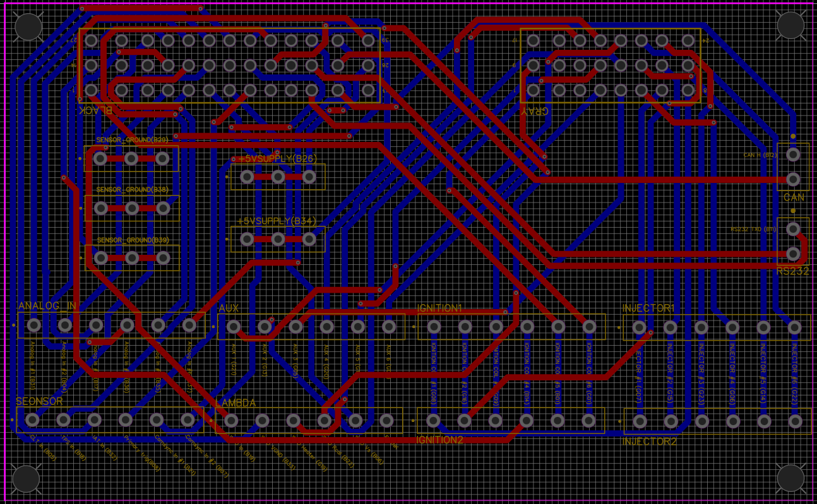Click the RS232 TXD (B11) pin label
Viewport: 817px width, 504px height.
tap(753, 230)
